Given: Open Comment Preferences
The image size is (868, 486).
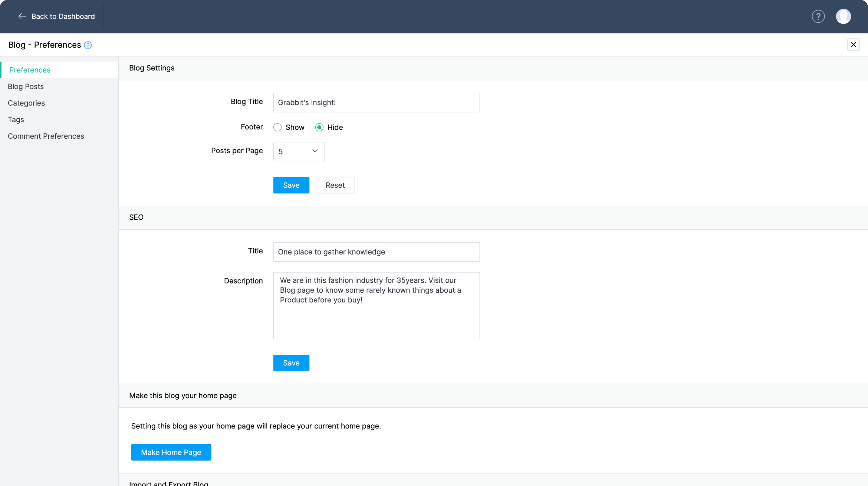Looking at the screenshot, I should 46,136.
